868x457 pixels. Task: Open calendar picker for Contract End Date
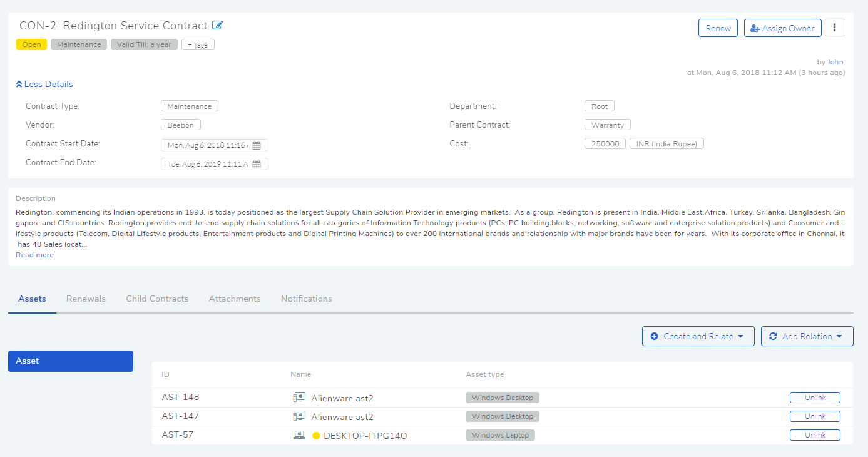click(x=257, y=164)
